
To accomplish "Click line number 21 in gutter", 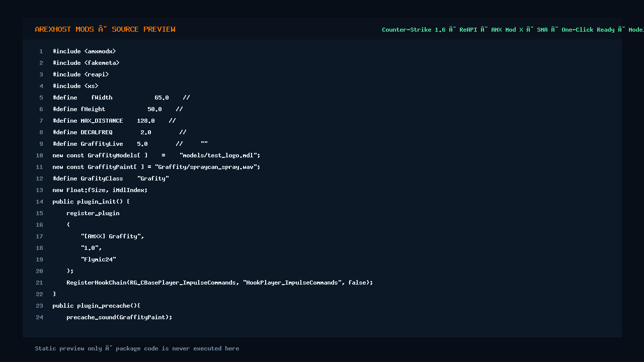I will (x=39, y=283).
